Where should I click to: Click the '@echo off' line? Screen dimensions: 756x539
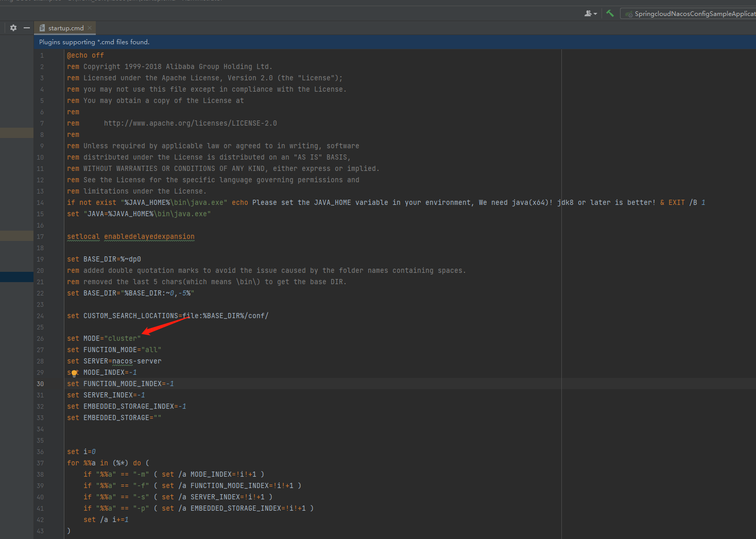[85, 56]
